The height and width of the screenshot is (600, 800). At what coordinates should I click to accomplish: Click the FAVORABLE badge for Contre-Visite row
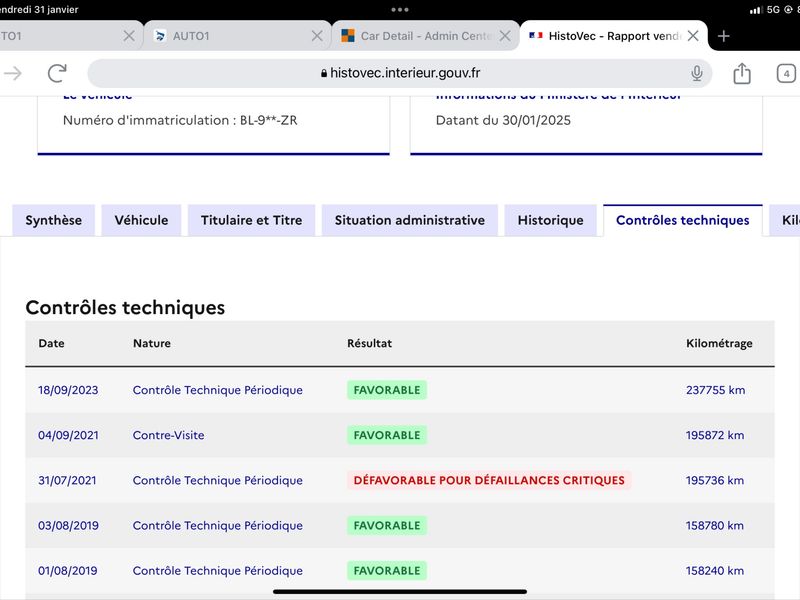pyautogui.click(x=387, y=435)
